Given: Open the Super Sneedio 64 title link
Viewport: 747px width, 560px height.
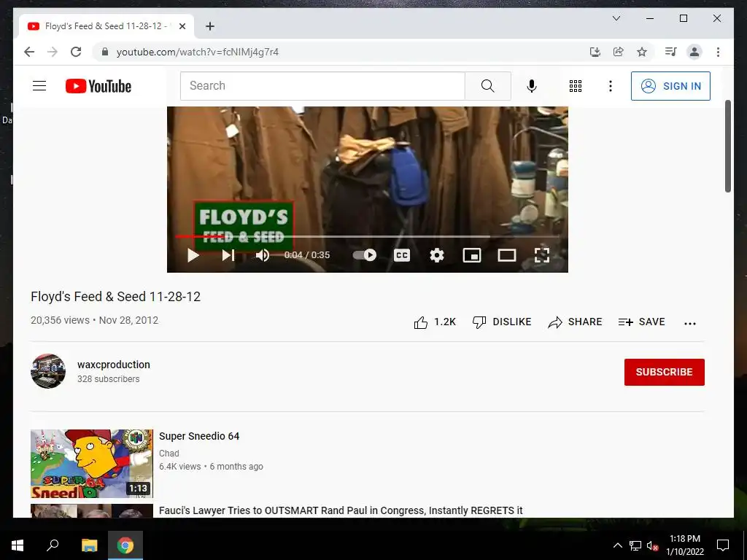Looking at the screenshot, I should pyautogui.click(x=199, y=436).
